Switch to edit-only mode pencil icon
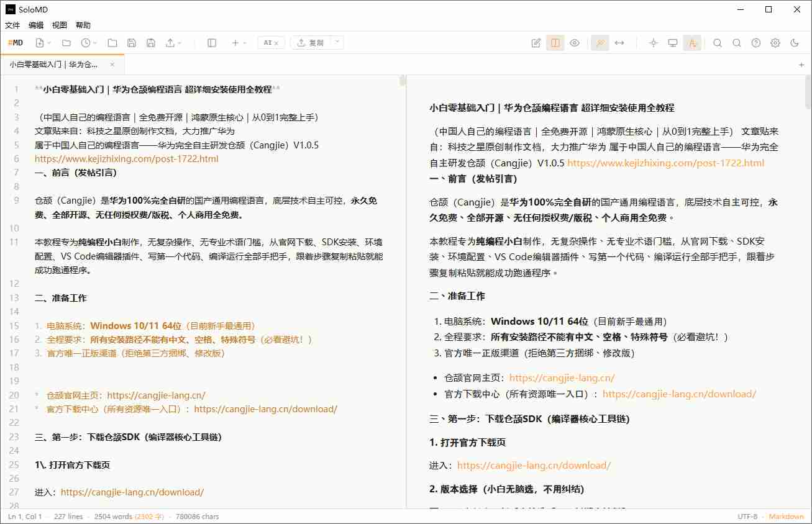The width and height of the screenshot is (812, 524). tap(536, 42)
